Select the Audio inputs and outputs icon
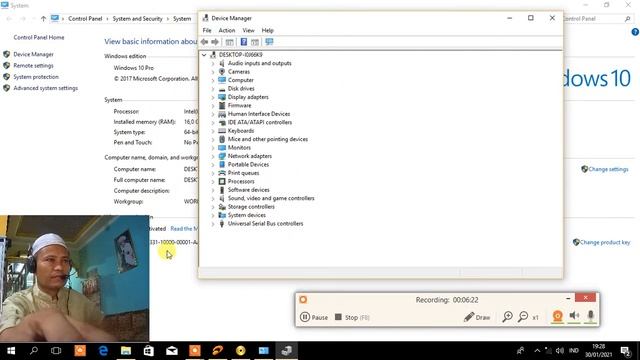 pos(222,63)
